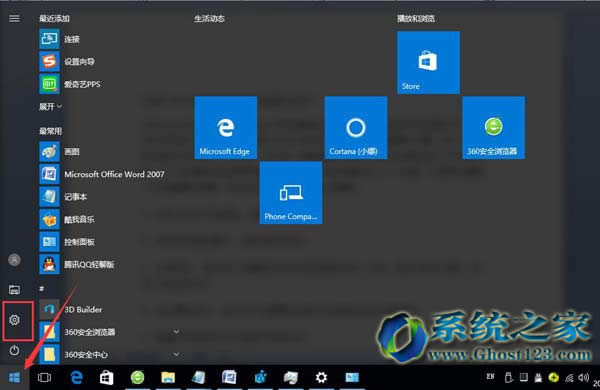This screenshot has height=390, width=600.
Task: Select the 最常用 section heading
Action: [51, 131]
